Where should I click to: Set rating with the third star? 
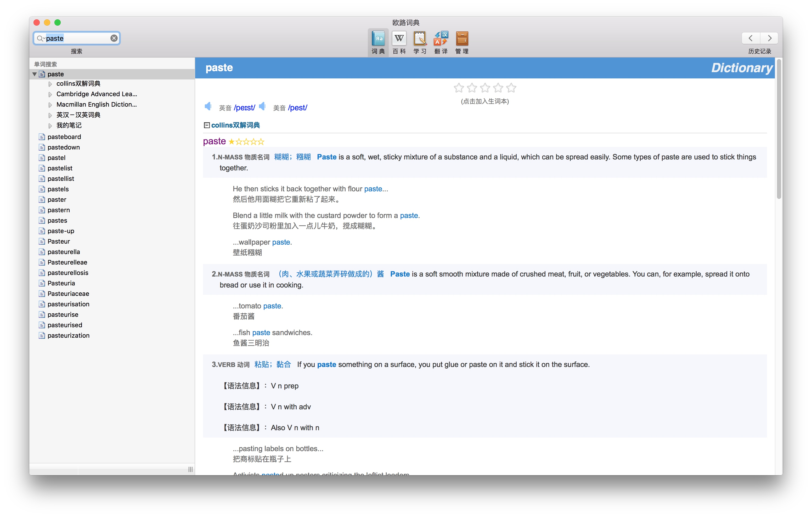485,88
